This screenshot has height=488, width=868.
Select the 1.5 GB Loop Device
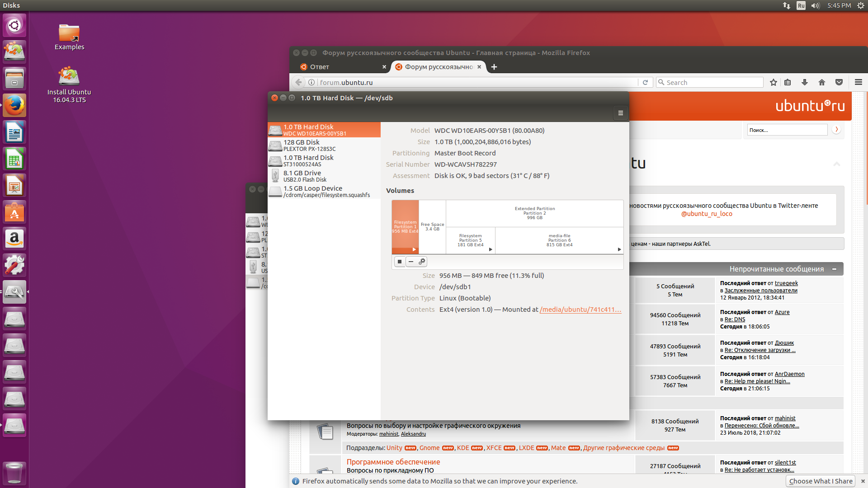pos(324,191)
